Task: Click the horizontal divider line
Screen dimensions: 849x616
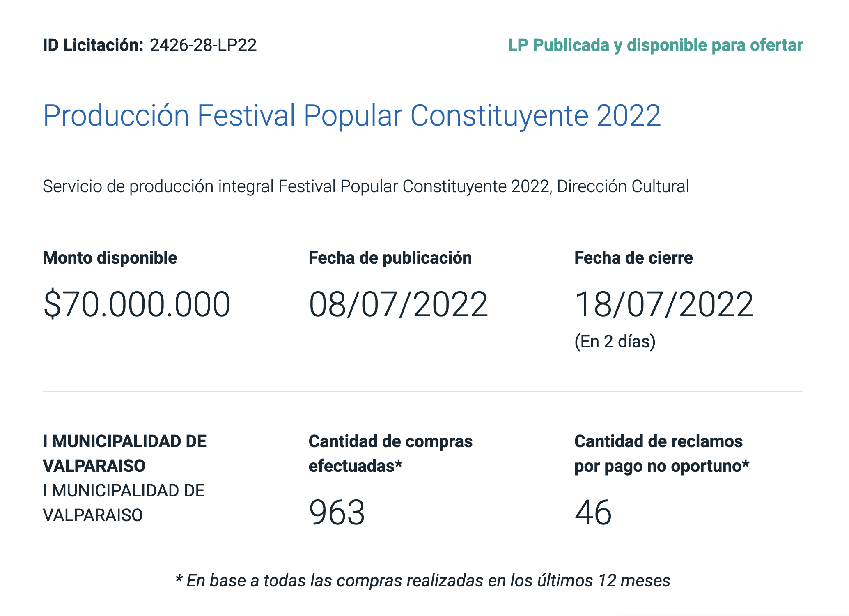Action: coord(423,392)
